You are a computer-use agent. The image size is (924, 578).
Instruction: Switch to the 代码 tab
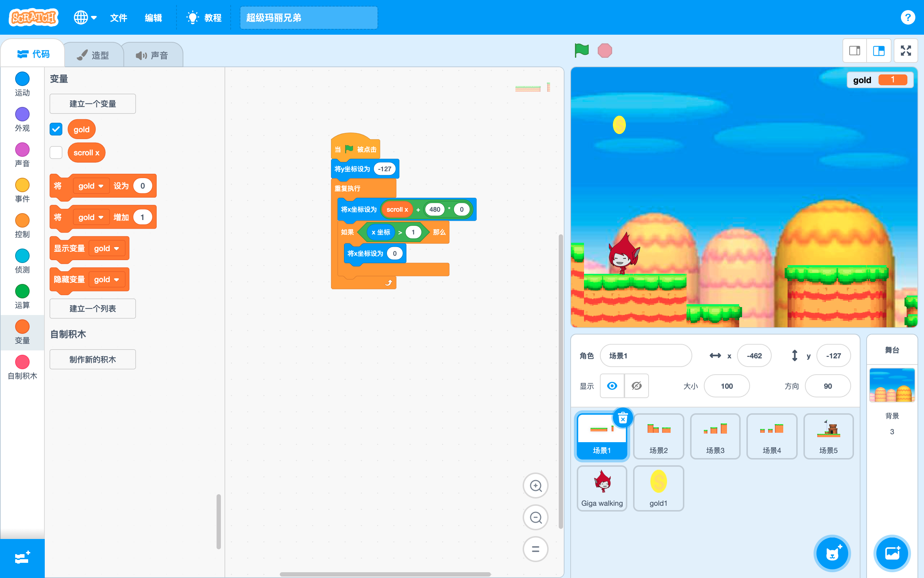33,54
